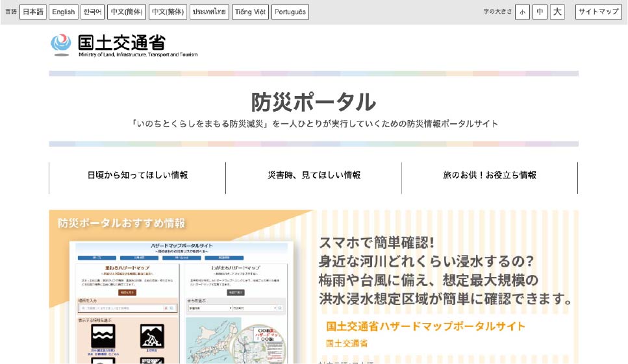Open the サイトマップ page
628x364 pixels.
598,12
